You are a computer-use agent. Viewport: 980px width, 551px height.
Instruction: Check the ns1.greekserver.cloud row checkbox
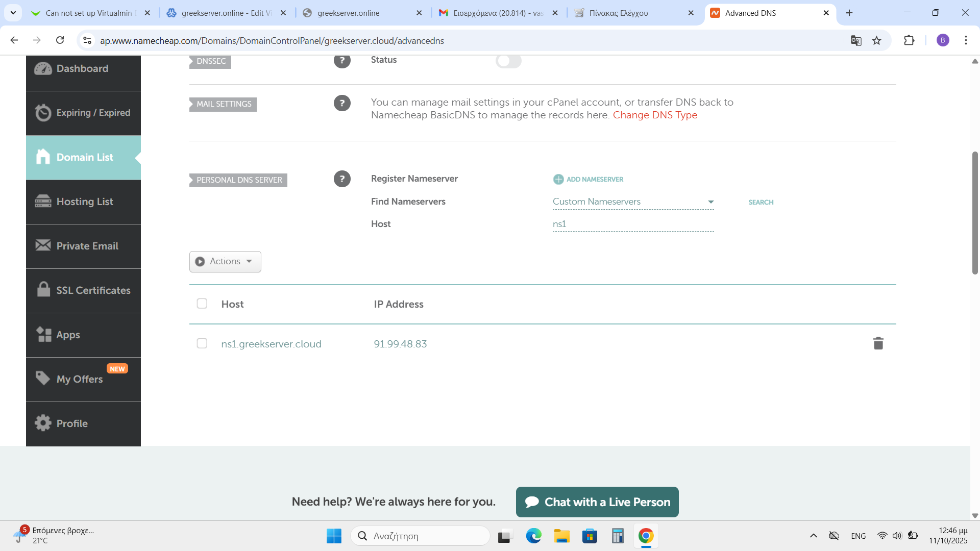(202, 343)
